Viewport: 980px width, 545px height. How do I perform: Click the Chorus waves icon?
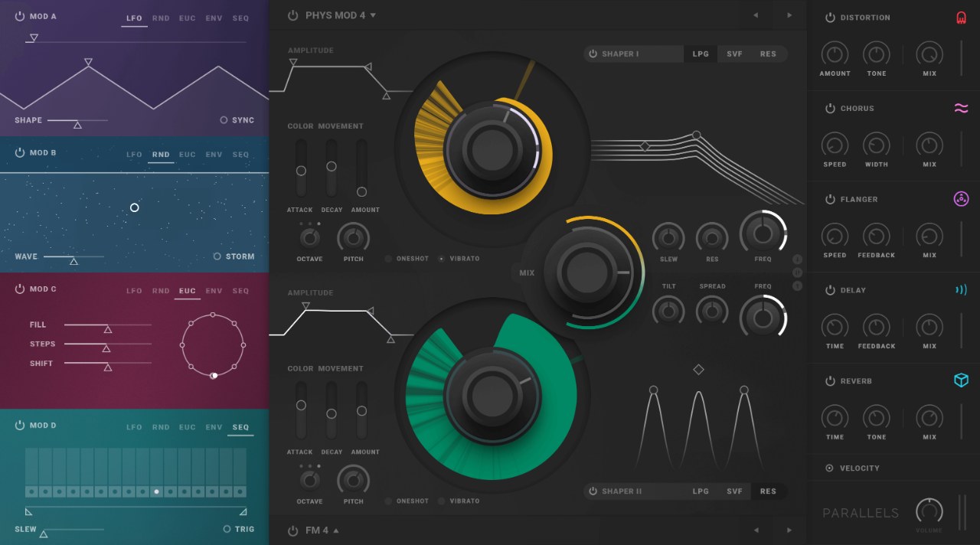(x=961, y=108)
